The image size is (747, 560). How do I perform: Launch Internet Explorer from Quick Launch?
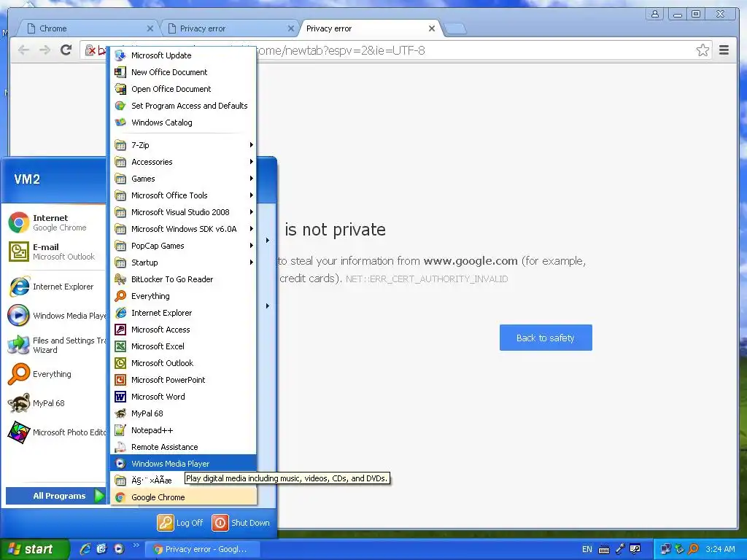click(85, 549)
